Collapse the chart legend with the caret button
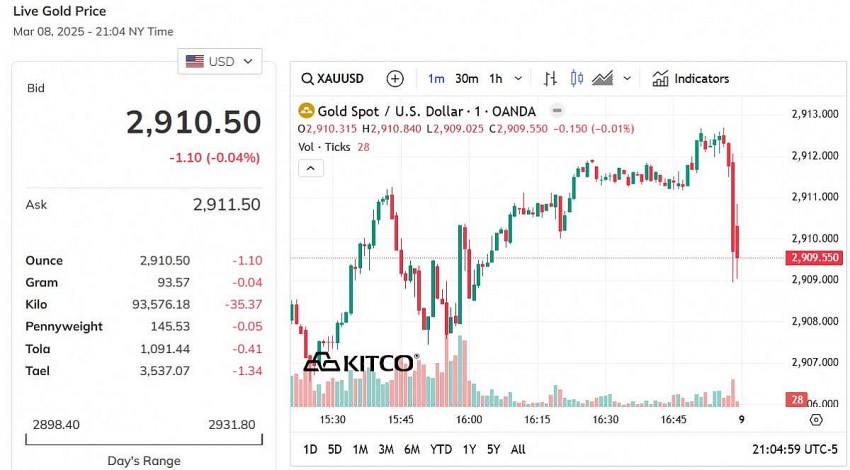 (311, 168)
